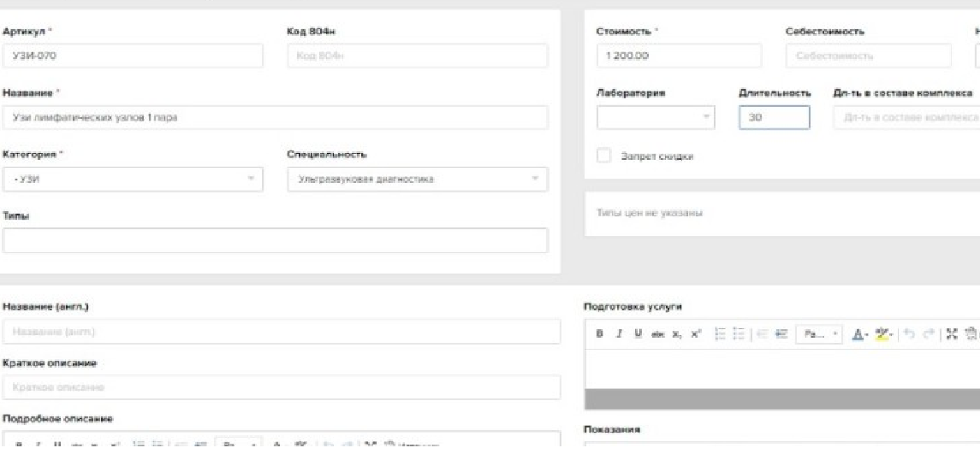
Task: Click the Краткое описание field
Action: (x=282, y=387)
